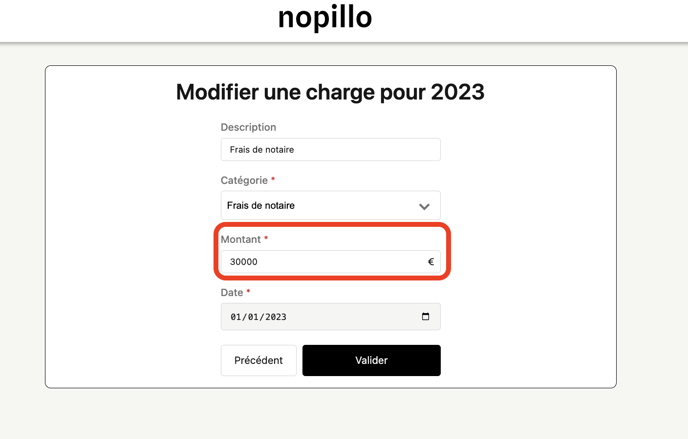Screen dimensions: 688x439
Task: Open the Catégorie dropdown showing Frais de notaire
Action: coord(320,206)
